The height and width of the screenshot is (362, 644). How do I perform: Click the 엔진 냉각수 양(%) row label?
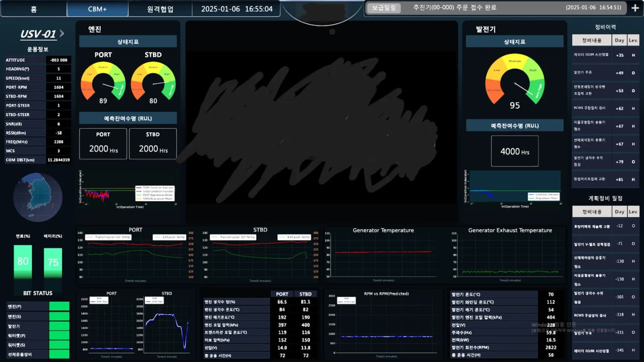point(236,302)
